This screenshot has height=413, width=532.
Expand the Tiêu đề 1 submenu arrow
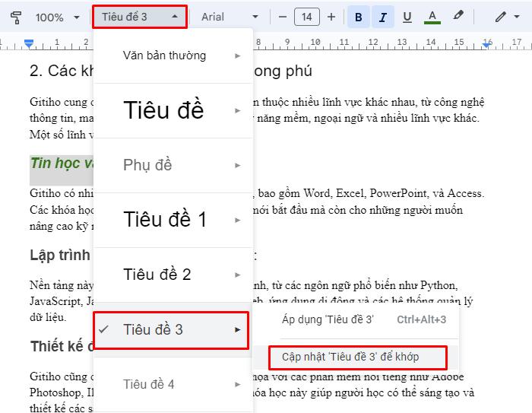[x=237, y=220]
